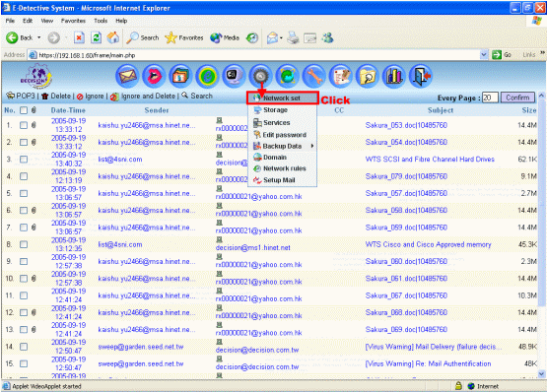Click the Confirm button
This screenshot has height=392, width=547.
pos(517,98)
